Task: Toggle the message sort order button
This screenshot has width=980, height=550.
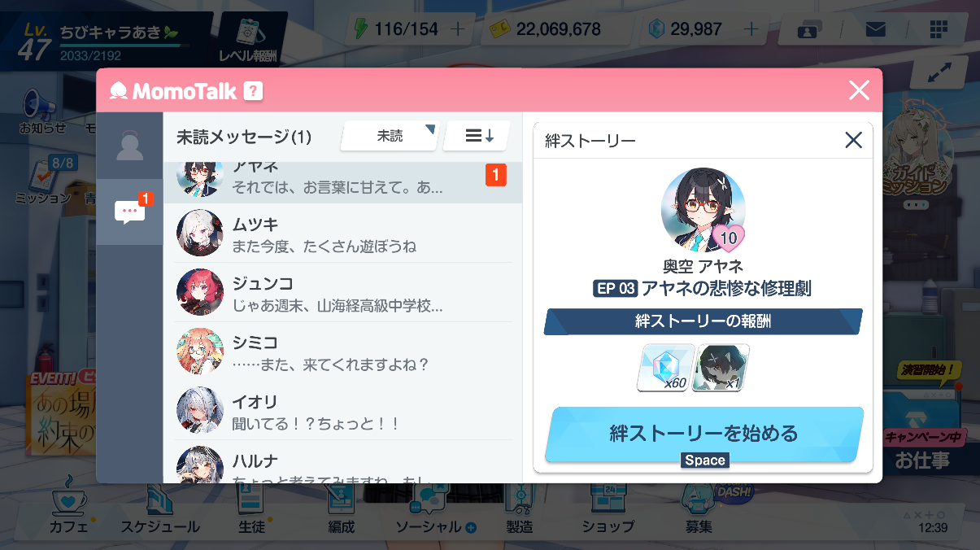Action: coord(477,136)
